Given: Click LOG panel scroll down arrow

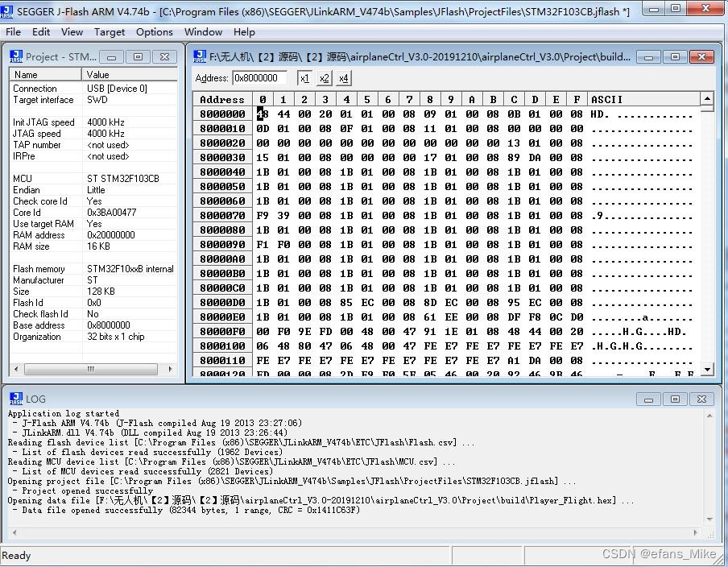Looking at the screenshot, I should 709,519.
